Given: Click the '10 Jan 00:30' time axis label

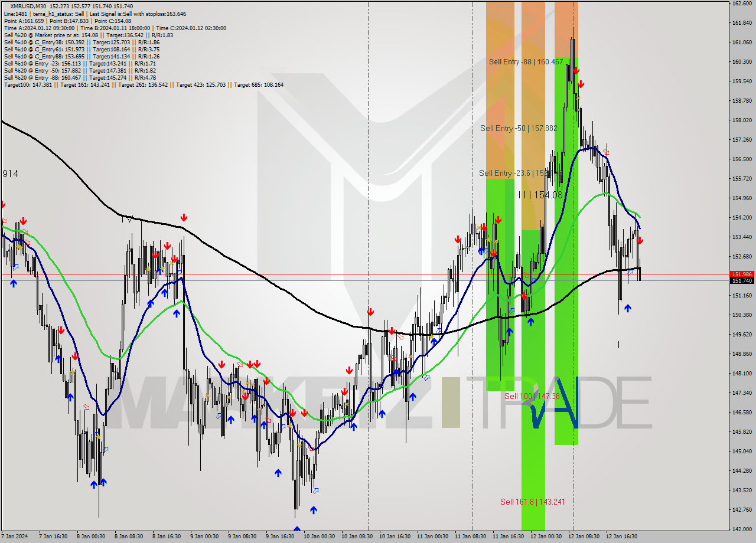Looking at the screenshot, I should click(318, 537).
